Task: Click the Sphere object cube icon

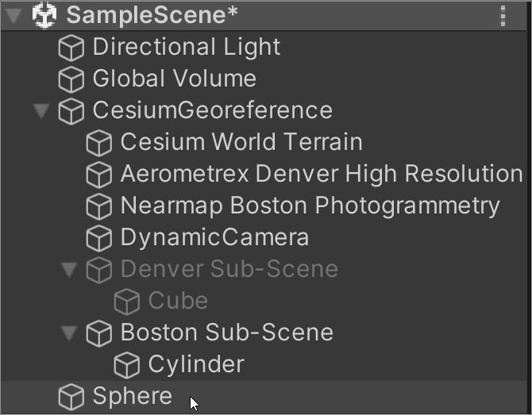Action: click(71, 397)
